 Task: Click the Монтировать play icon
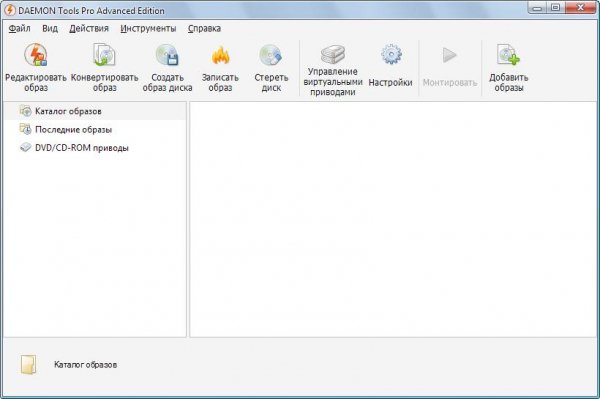click(x=450, y=55)
